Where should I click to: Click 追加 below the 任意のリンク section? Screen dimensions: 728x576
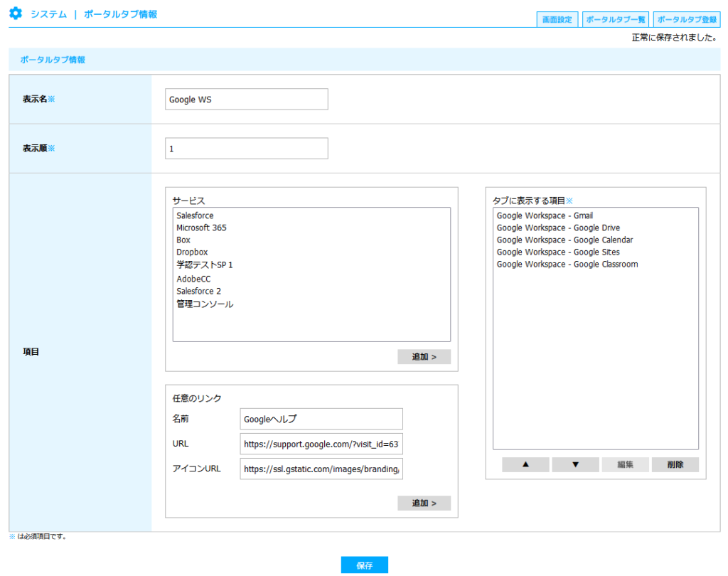coord(424,503)
